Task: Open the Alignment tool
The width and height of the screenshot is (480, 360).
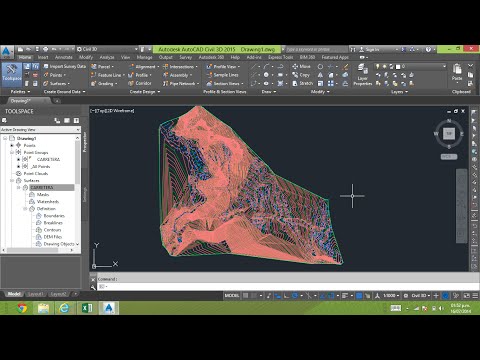Action: click(x=144, y=66)
